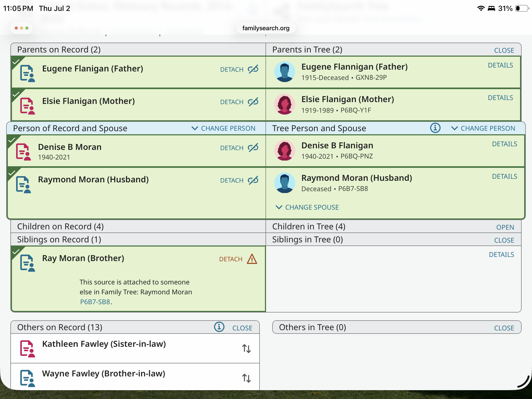Image resolution: width=532 pixels, height=399 pixels.
Task: Click swap arrows for Kathleen Fawley
Action: pyautogui.click(x=246, y=349)
